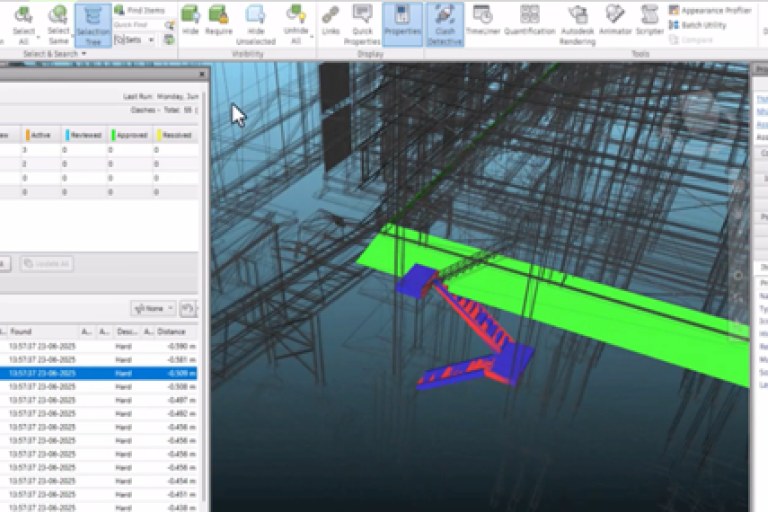The width and height of the screenshot is (768, 512).
Task: Open Autodesk Rendering
Action: 577,24
